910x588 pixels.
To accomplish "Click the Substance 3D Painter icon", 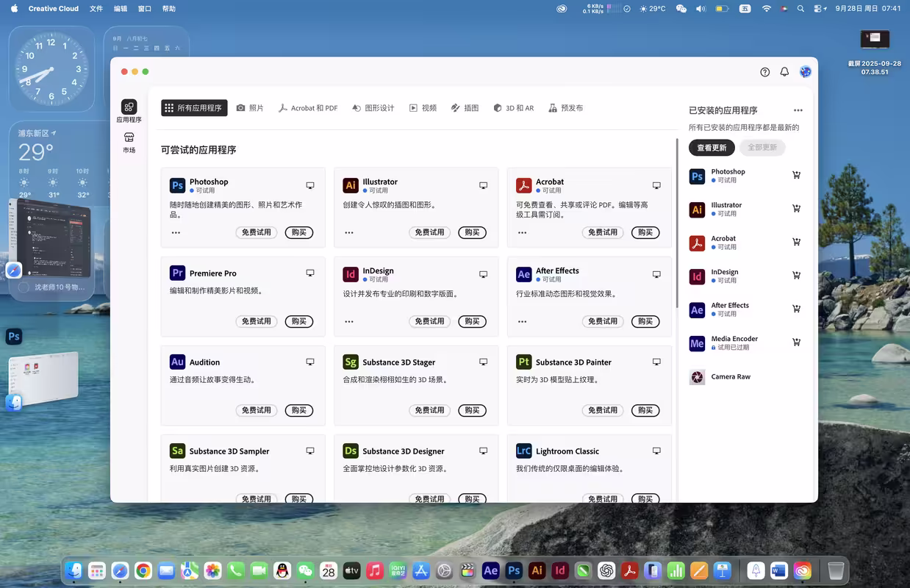I will (523, 362).
